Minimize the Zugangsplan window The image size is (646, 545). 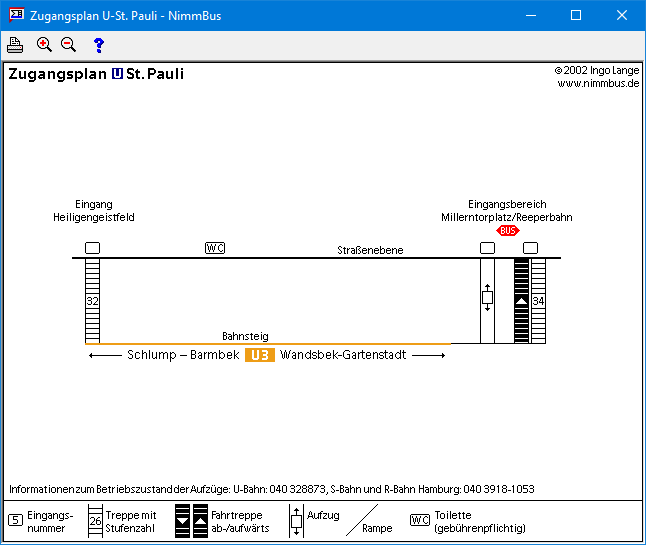coord(530,15)
